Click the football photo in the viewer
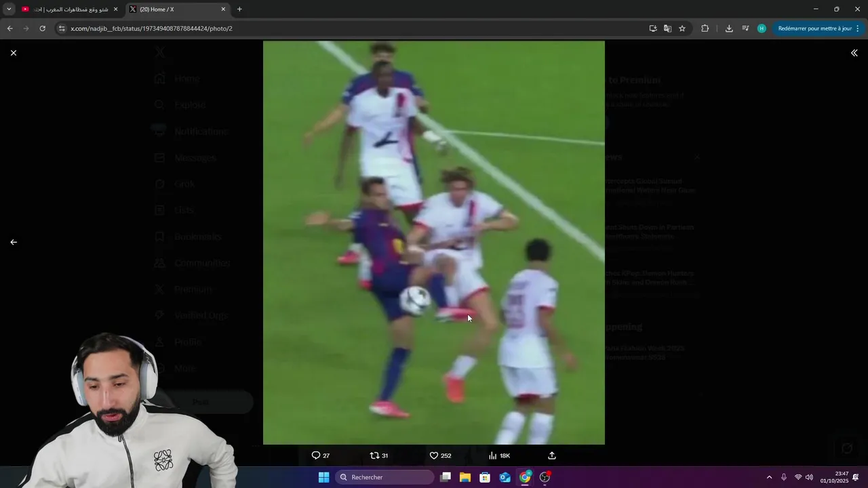 434,243
